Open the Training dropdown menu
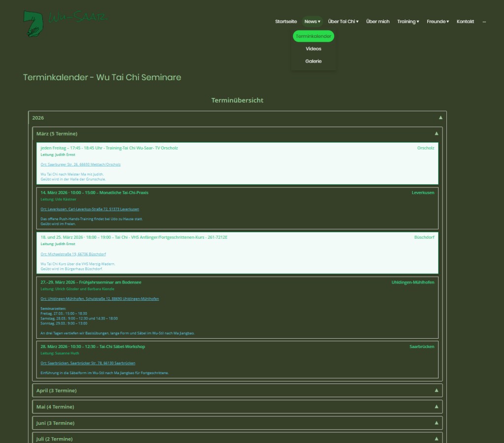The height and width of the screenshot is (443, 504). [408, 22]
